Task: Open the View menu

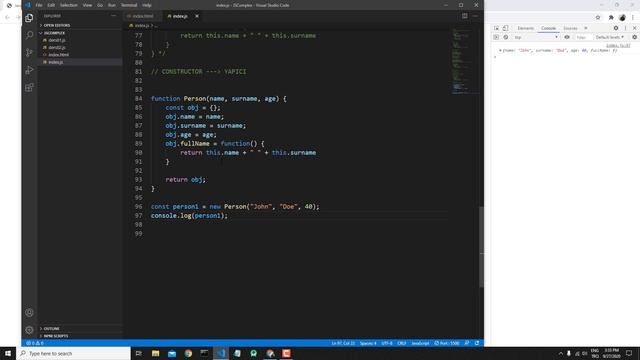Action: pos(87,5)
